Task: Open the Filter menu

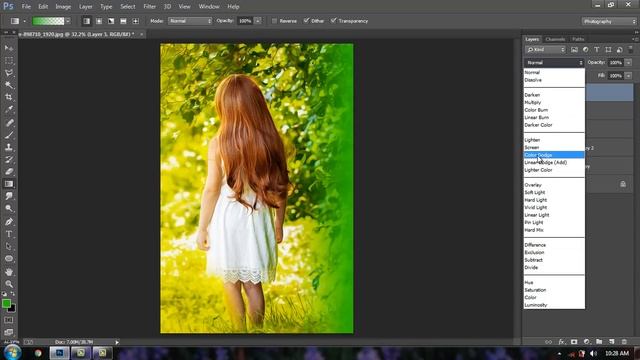Action: coord(149,7)
